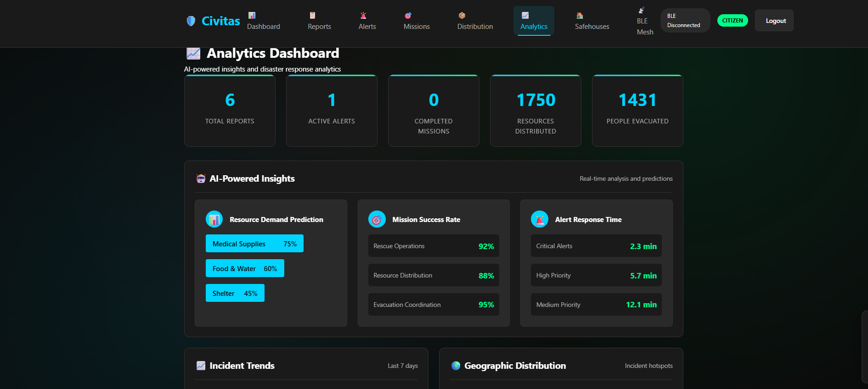Click the Resources Distributed stat card
868x389 pixels.
pos(535,111)
